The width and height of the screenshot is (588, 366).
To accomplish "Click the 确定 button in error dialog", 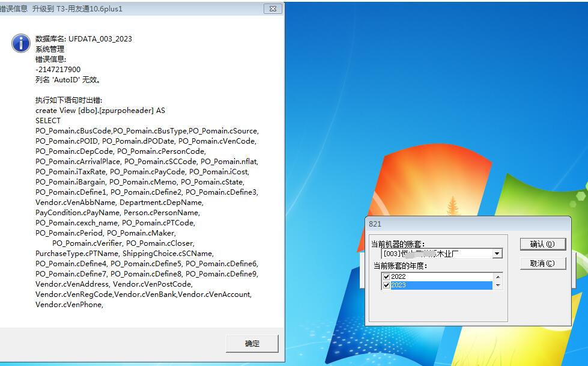I will click(252, 344).
